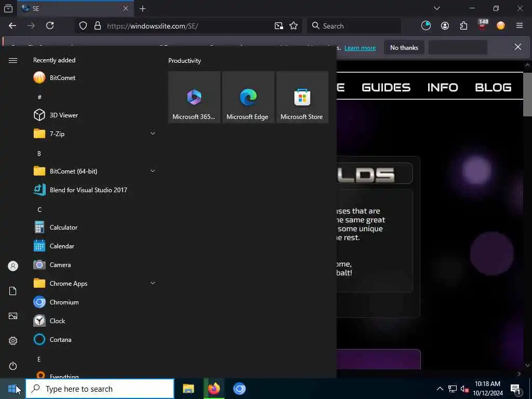This screenshot has height=399, width=532.
Task: Dismiss the notification bar
Action: (x=518, y=47)
